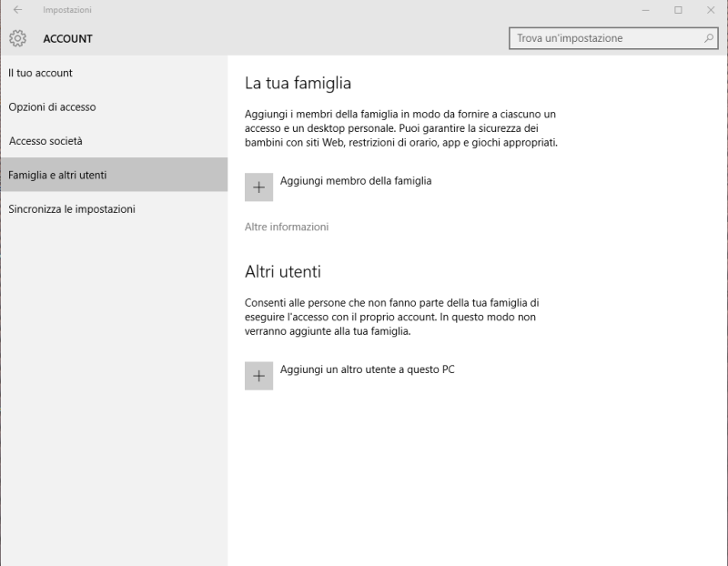This screenshot has width=728, height=566.
Task: Open the Altre informazioni link
Action: 287,227
